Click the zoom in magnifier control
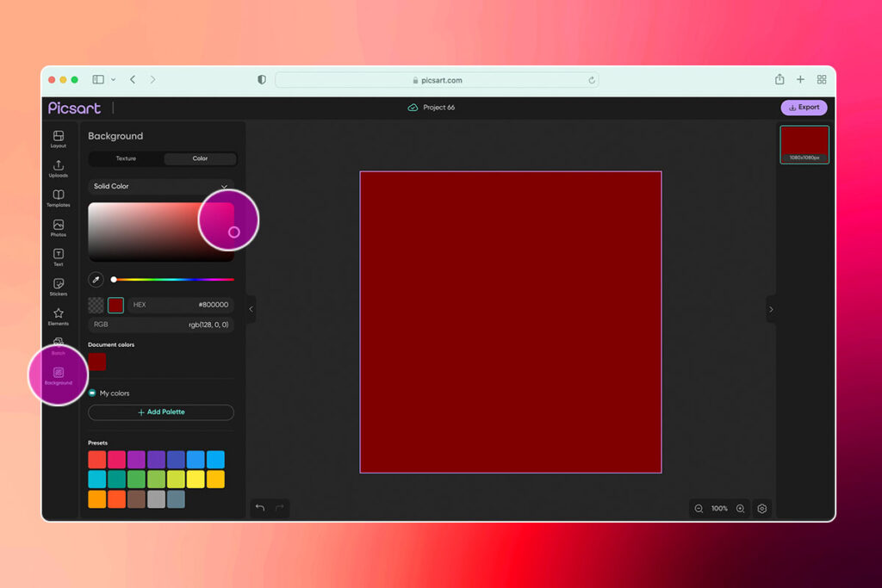This screenshot has height=588, width=882. coord(740,508)
